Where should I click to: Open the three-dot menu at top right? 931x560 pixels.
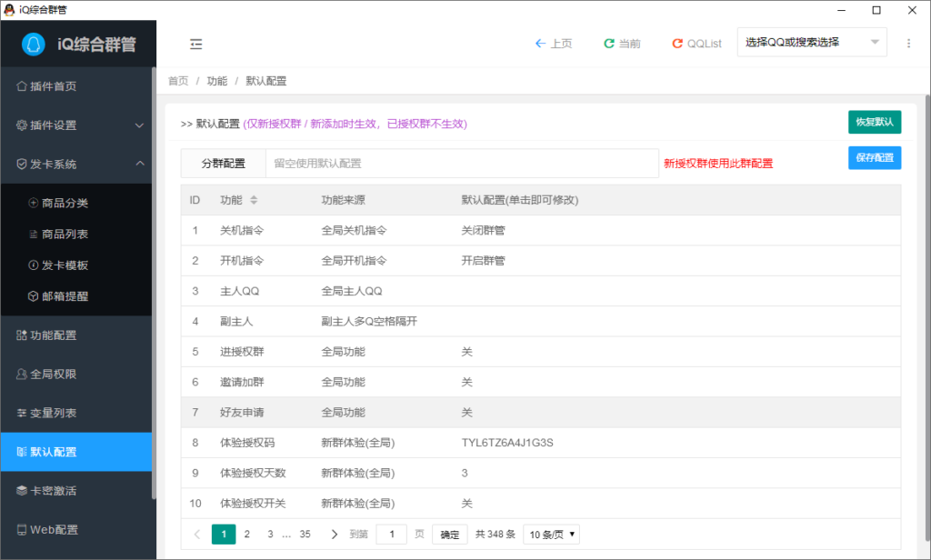(906, 43)
